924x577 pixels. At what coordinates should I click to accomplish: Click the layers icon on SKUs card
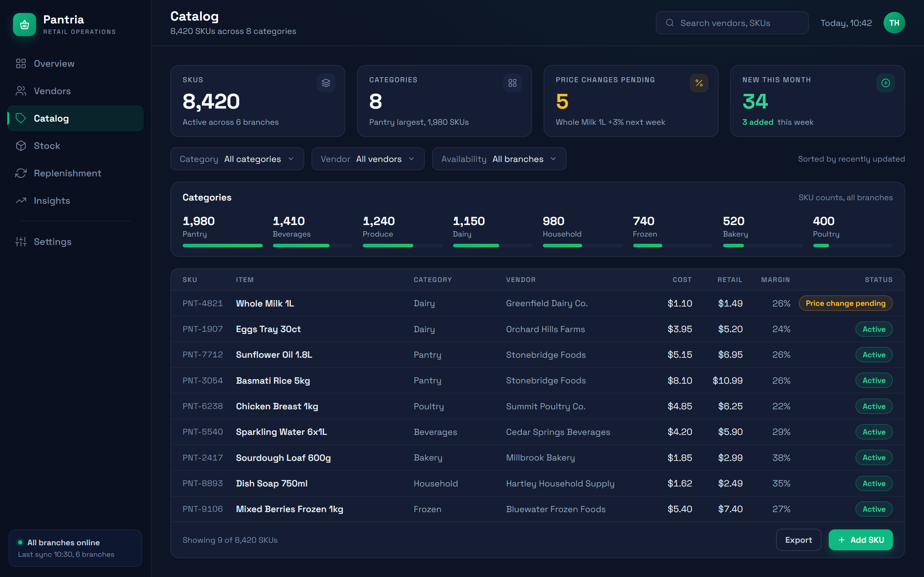click(x=326, y=83)
